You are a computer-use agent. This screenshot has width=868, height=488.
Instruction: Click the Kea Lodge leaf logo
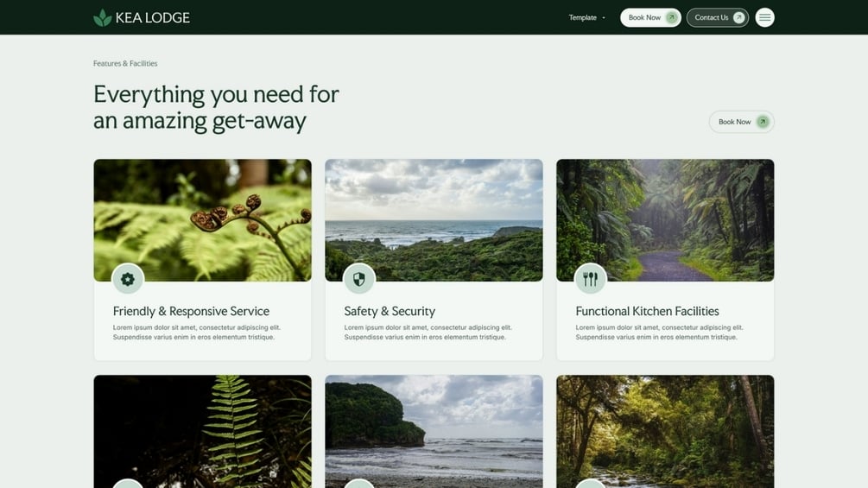click(x=103, y=17)
